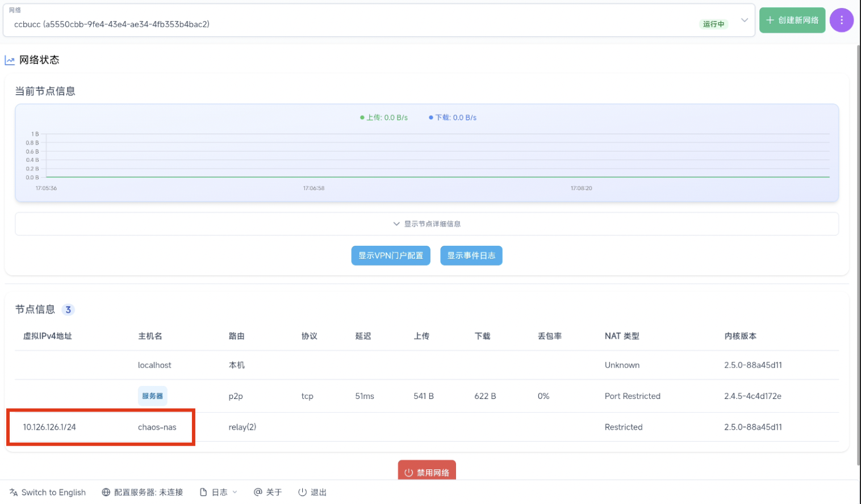
Task: Sort by NAT 类型 column header
Action: (x=621, y=336)
